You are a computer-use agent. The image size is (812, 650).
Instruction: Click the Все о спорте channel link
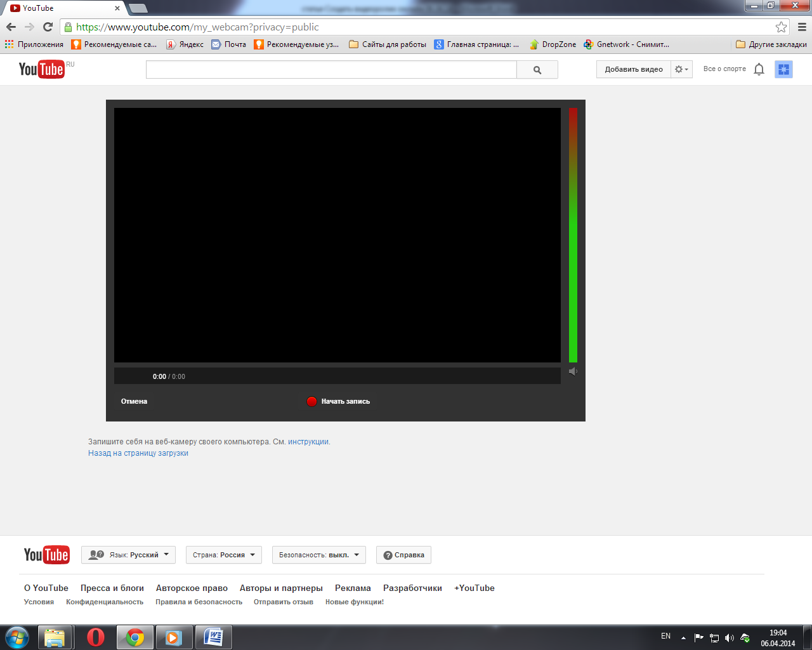pyautogui.click(x=724, y=69)
